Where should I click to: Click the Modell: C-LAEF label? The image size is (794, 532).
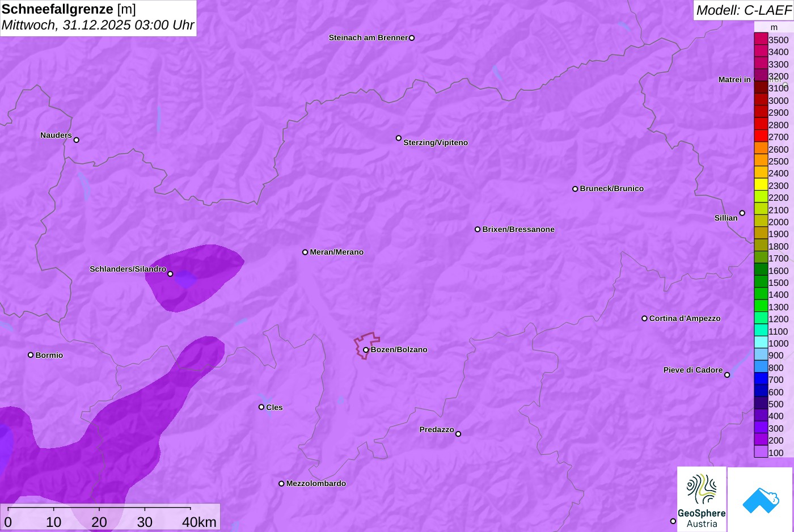point(744,10)
